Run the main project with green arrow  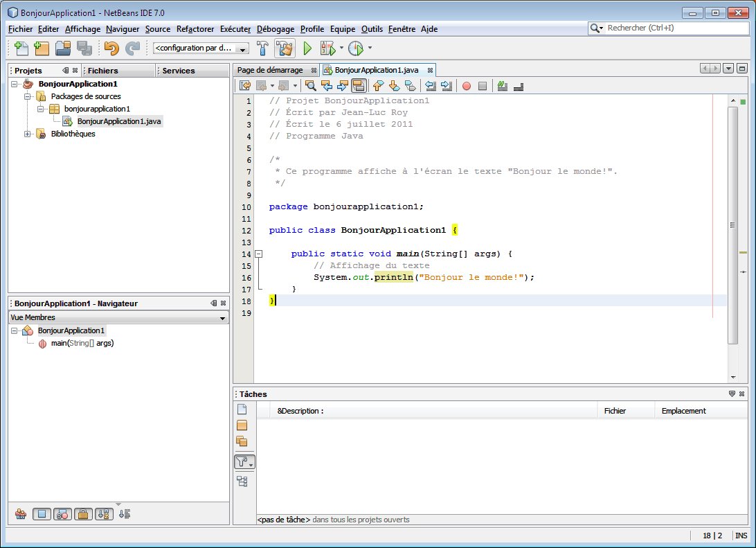click(307, 48)
